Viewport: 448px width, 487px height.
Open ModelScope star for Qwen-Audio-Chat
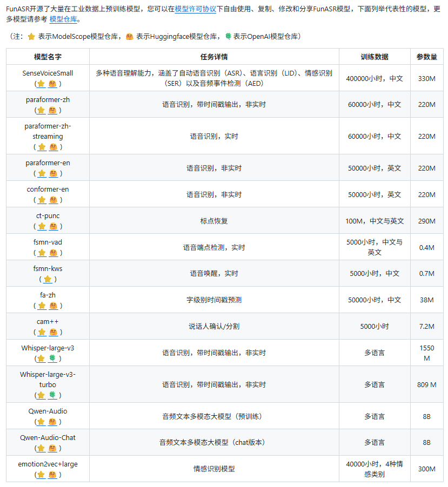(x=41, y=448)
